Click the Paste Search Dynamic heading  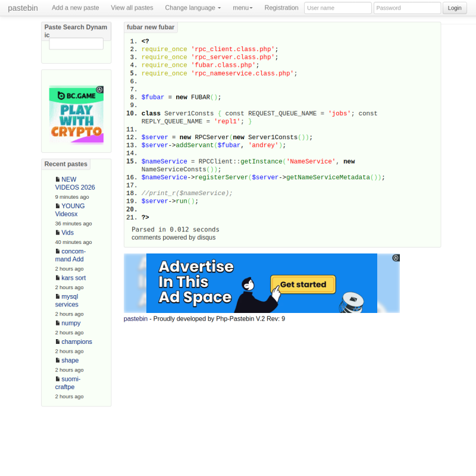(x=76, y=31)
